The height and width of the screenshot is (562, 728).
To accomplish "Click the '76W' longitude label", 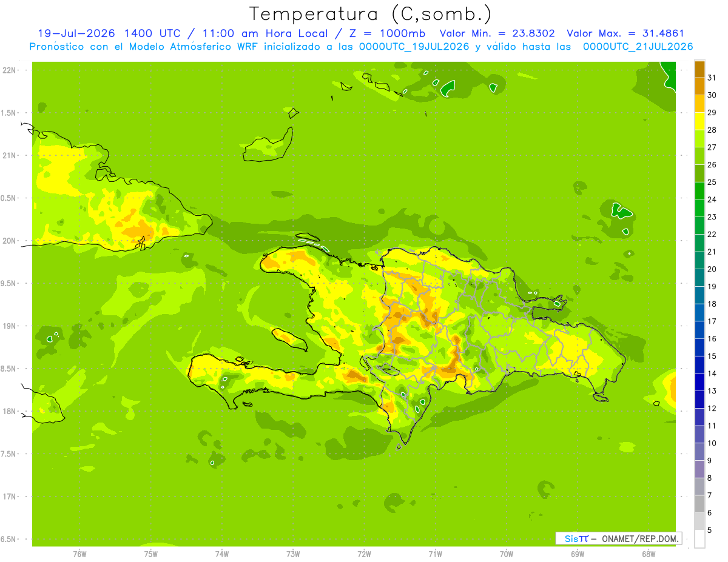I will (79, 554).
